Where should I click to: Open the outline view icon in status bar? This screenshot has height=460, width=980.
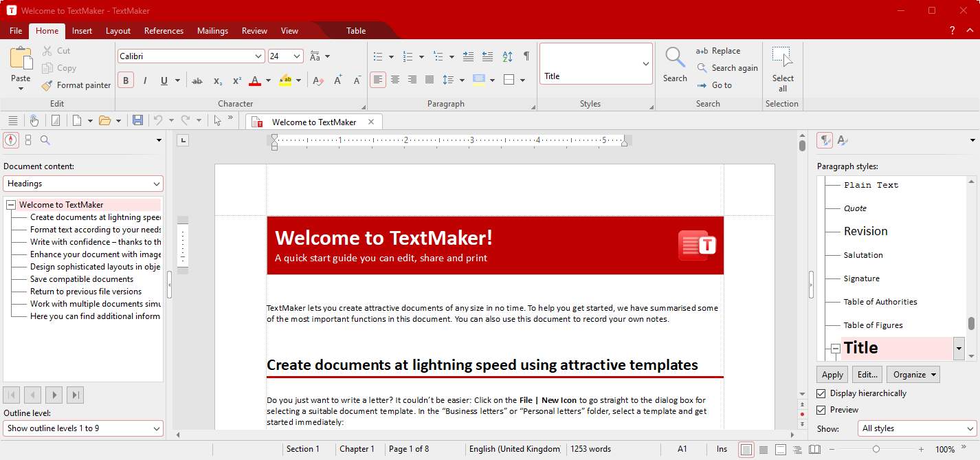tap(797, 449)
